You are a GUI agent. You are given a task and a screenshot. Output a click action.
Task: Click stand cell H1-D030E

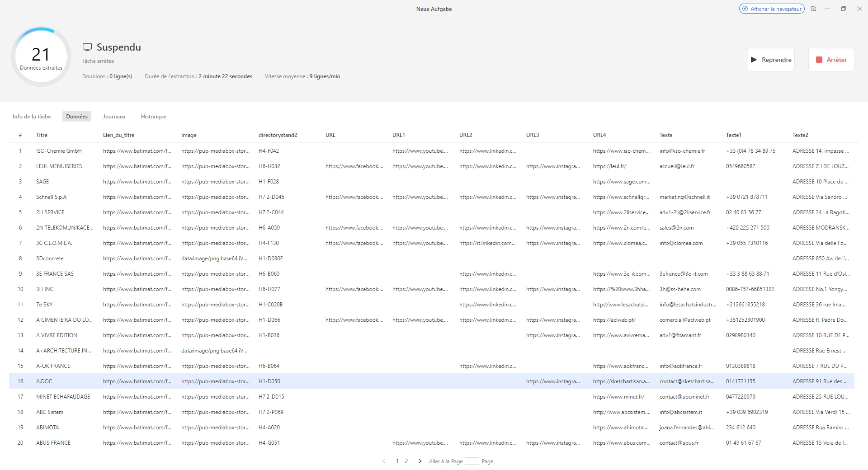[x=271, y=258]
